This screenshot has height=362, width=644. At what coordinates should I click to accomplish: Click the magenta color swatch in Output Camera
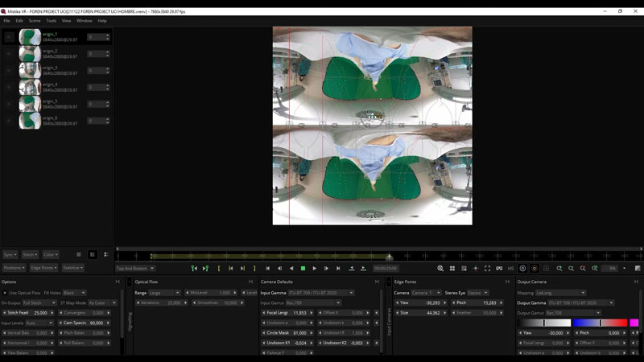pos(634,323)
